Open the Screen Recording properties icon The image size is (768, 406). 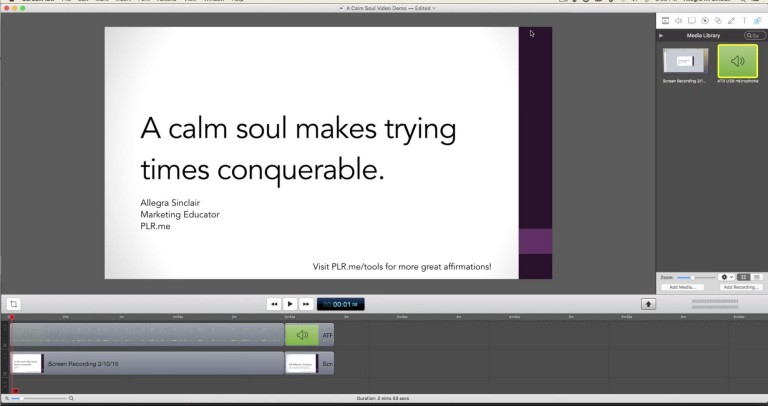[x=692, y=21]
